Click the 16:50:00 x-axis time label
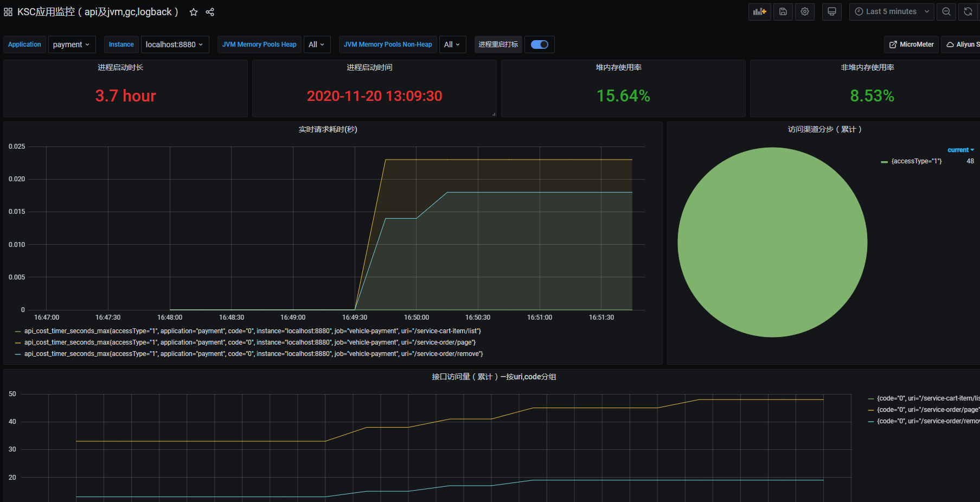 (x=417, y=317)
